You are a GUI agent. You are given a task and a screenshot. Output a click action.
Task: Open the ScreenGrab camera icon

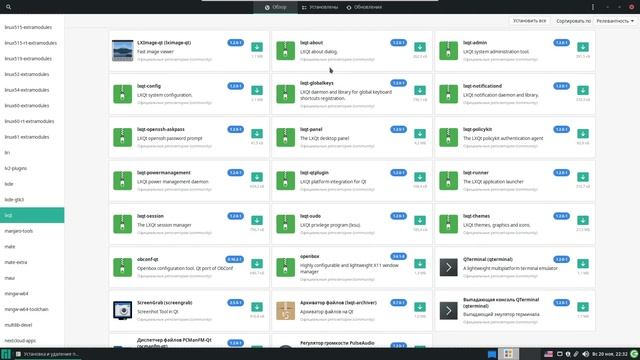point(122,311)
